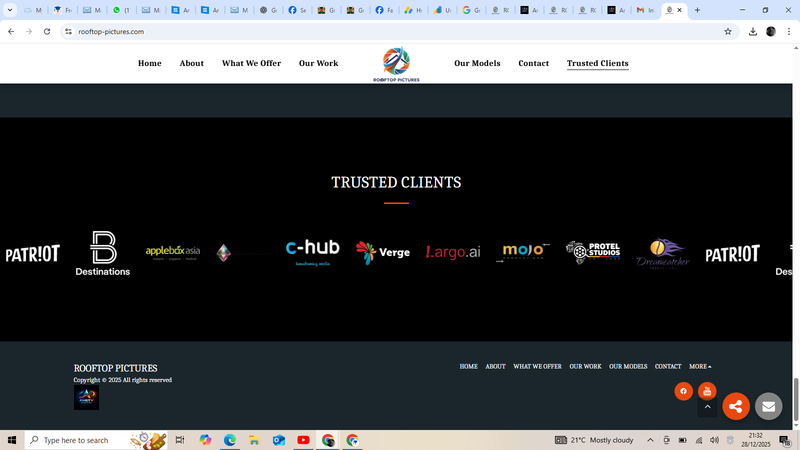Open the Windows Start button

point(12,440)
